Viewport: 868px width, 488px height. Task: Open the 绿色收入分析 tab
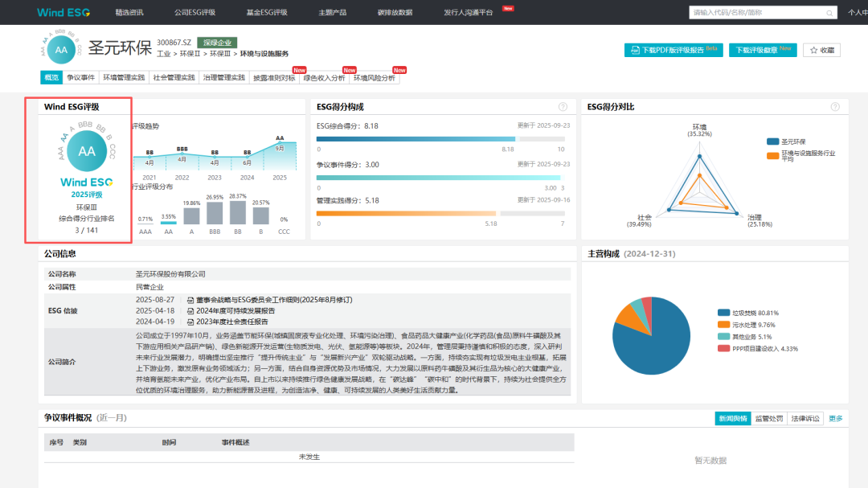[x=323, y=78]
